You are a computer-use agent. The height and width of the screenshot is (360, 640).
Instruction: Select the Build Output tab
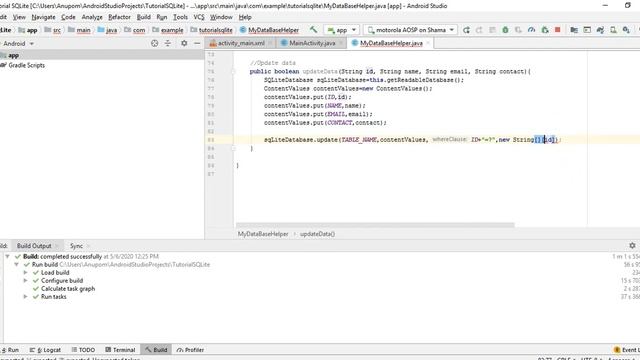pyautogui.click(x=34, y=246)
